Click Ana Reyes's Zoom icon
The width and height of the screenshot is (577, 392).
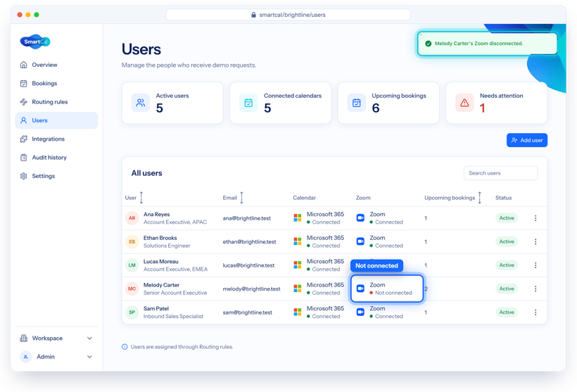coord(360,218)
